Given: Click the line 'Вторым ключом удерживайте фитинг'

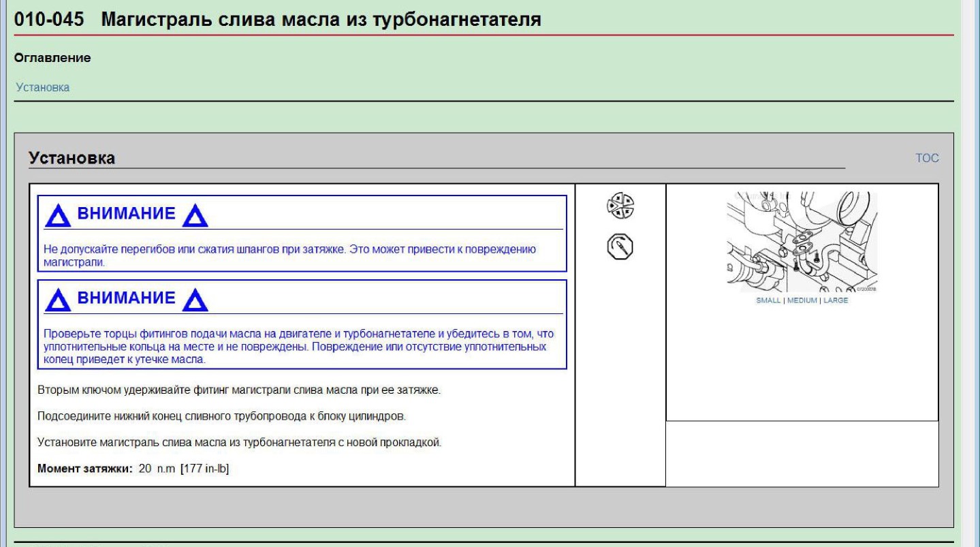Looking at the screenshot, I should pyautogui.click(x=240, y=391).
